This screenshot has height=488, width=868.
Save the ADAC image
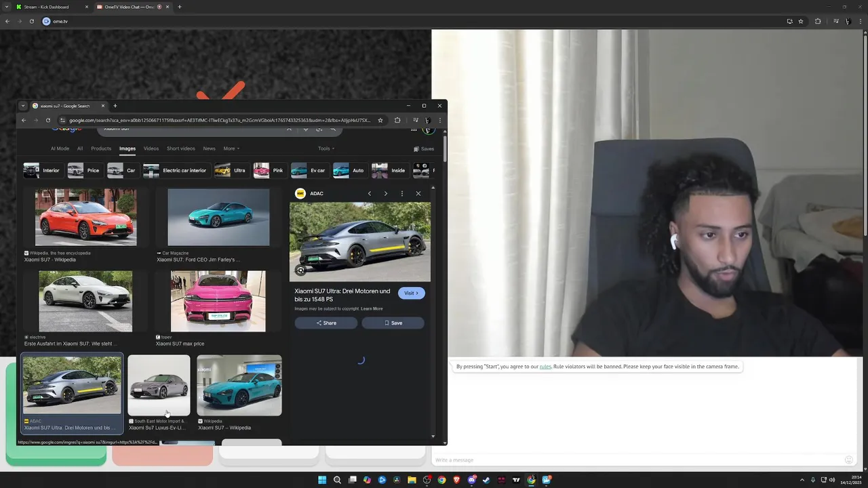coord(393,323)
